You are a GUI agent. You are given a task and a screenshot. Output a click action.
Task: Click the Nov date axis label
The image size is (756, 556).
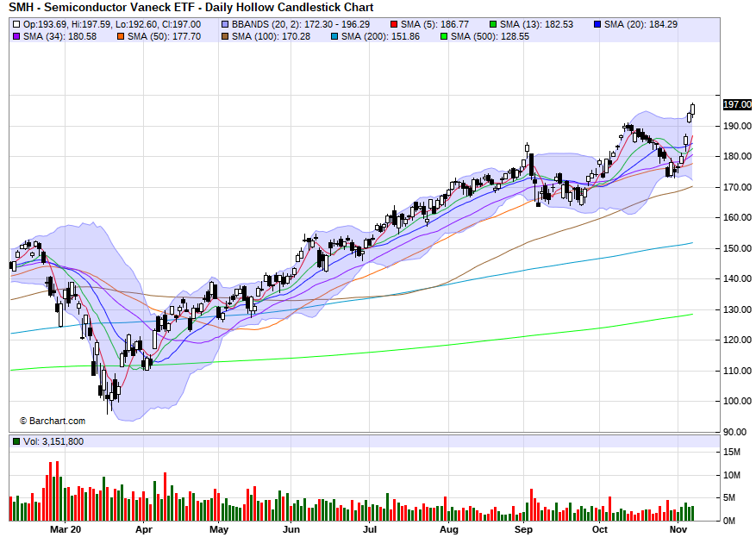tap(678, 529)
